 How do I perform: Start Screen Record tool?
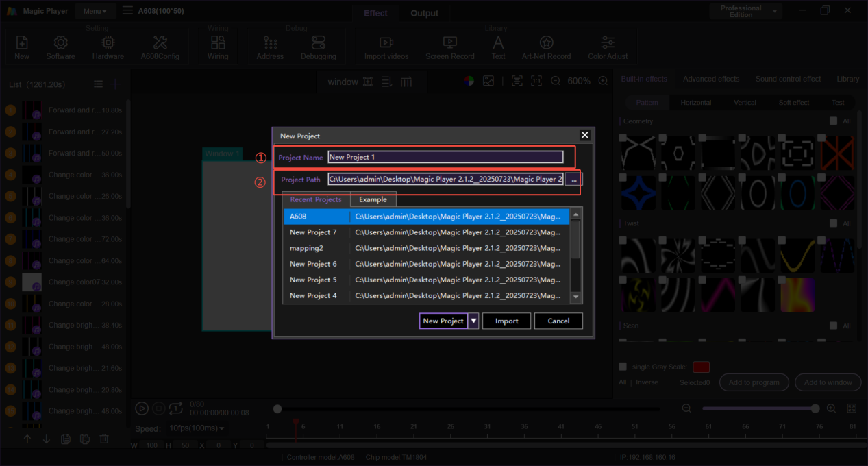[450, 42]
